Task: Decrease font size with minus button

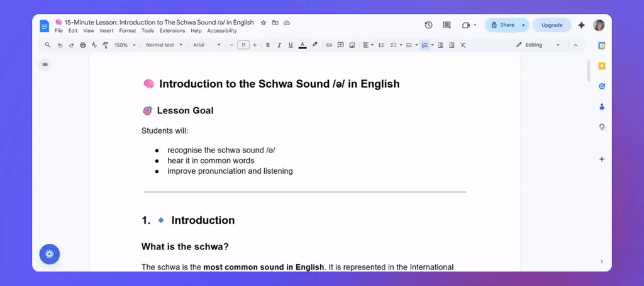Action: 231,45
